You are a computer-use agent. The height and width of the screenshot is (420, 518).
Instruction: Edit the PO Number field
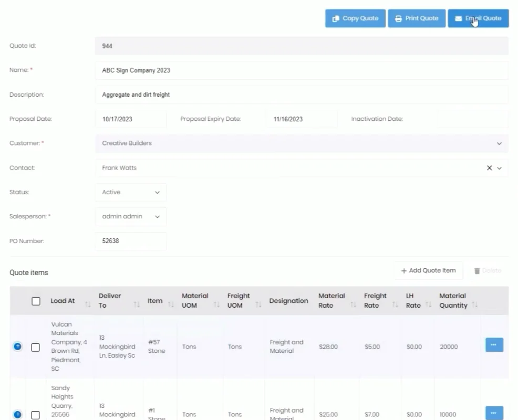(131, 241)
